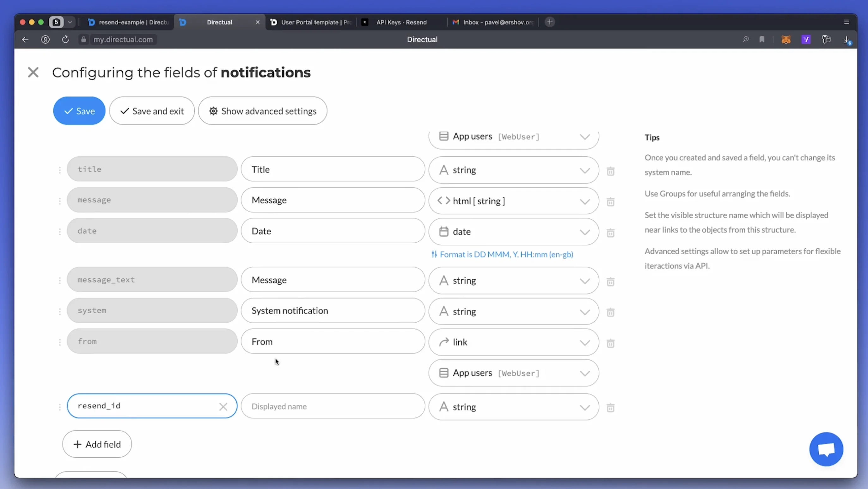
Task: Expand the date type dropdown
Action: coord(585,232)
